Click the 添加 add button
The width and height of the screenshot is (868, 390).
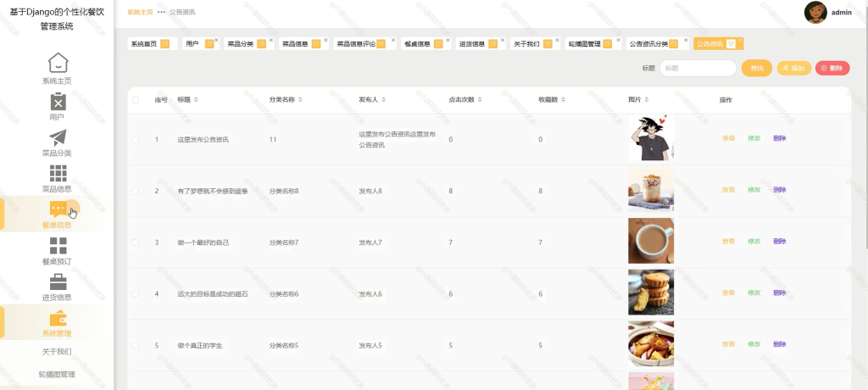click(794, 68)
